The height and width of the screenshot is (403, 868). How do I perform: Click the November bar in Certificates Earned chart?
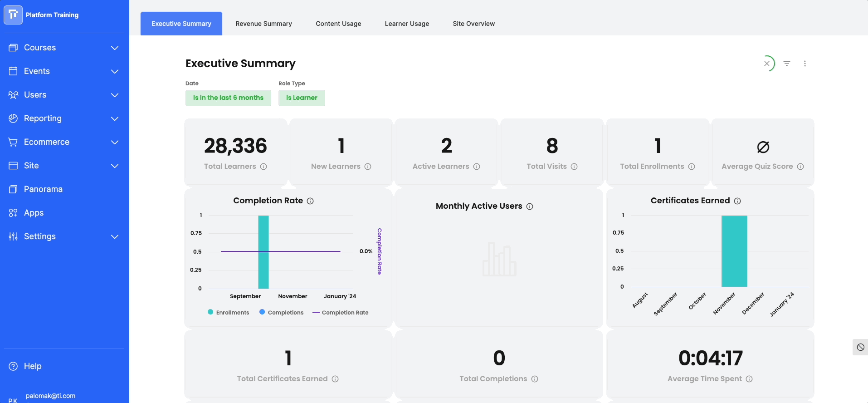[x=734, y=251]
